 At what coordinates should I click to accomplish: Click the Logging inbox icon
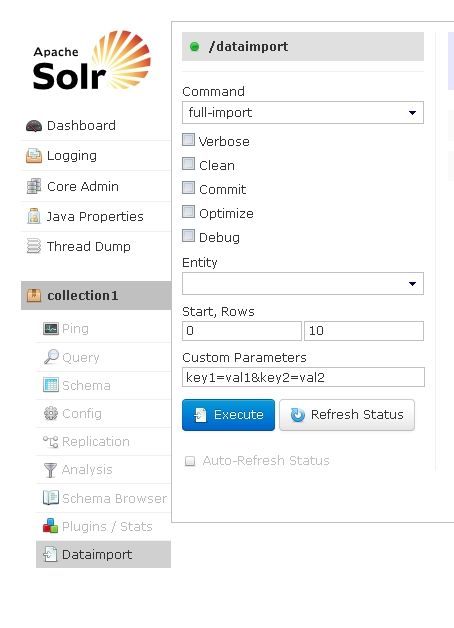[x=34, y=156]
